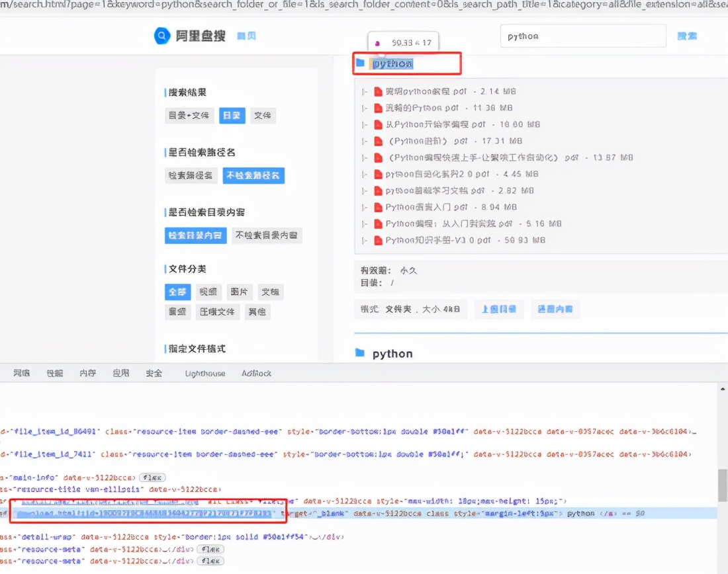
Task: Choose the 全部 file category
Action: 177,292
